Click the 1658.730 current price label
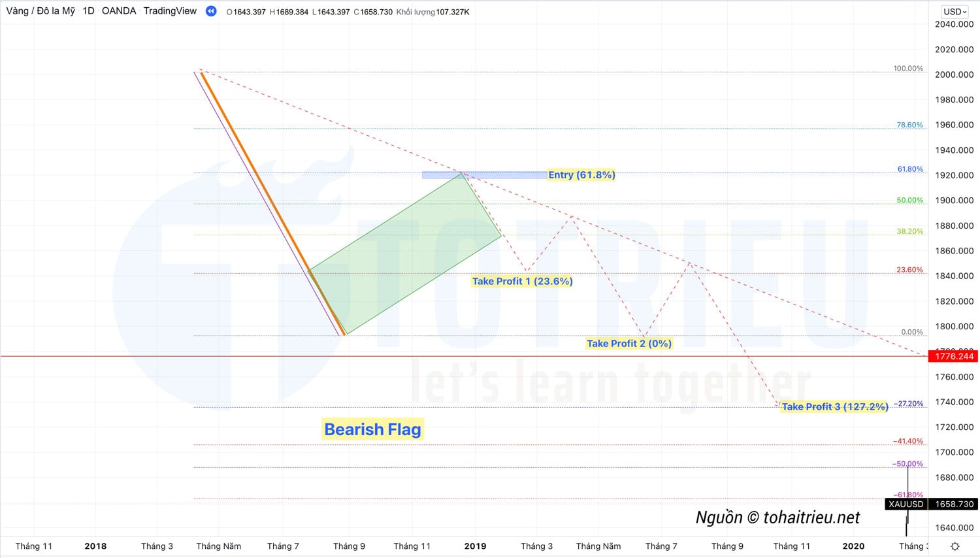 [x=954, y=504]
